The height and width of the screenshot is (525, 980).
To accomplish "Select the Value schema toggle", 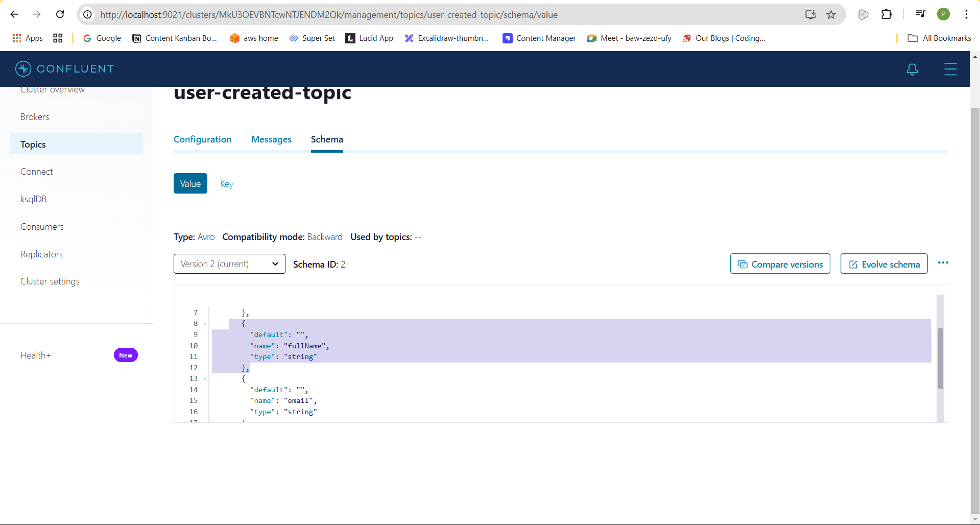I will [x=190, y=183].
